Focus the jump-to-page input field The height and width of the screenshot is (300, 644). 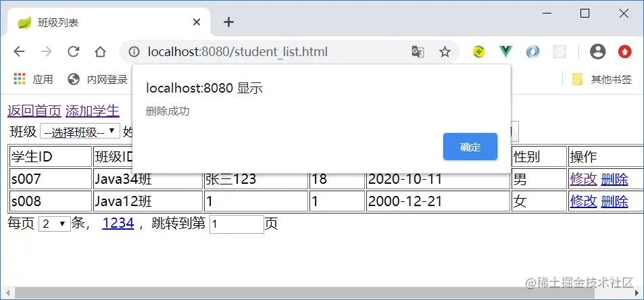(x=237, y=224)
